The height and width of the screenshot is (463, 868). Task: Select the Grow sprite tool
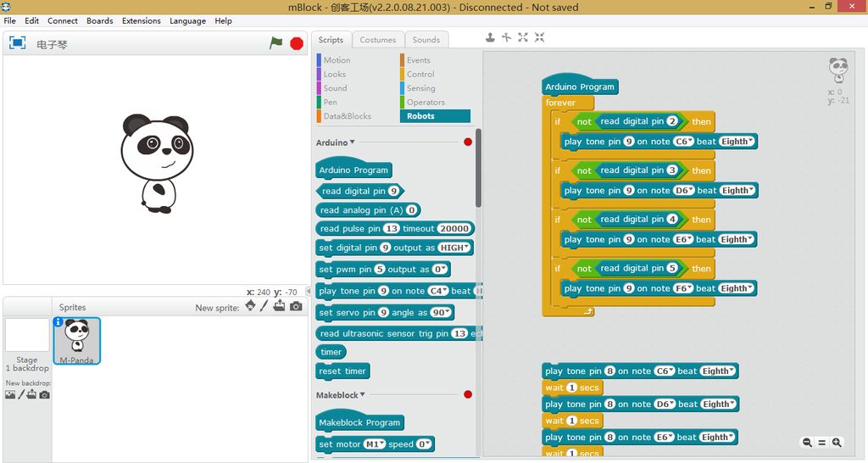522,37
